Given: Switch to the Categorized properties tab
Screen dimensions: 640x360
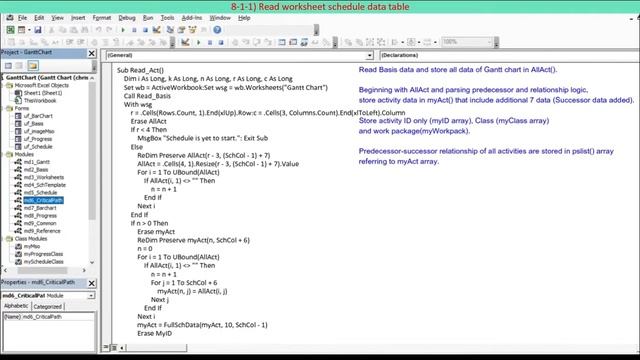Looking at the screenshot, I should coord(47,307).
